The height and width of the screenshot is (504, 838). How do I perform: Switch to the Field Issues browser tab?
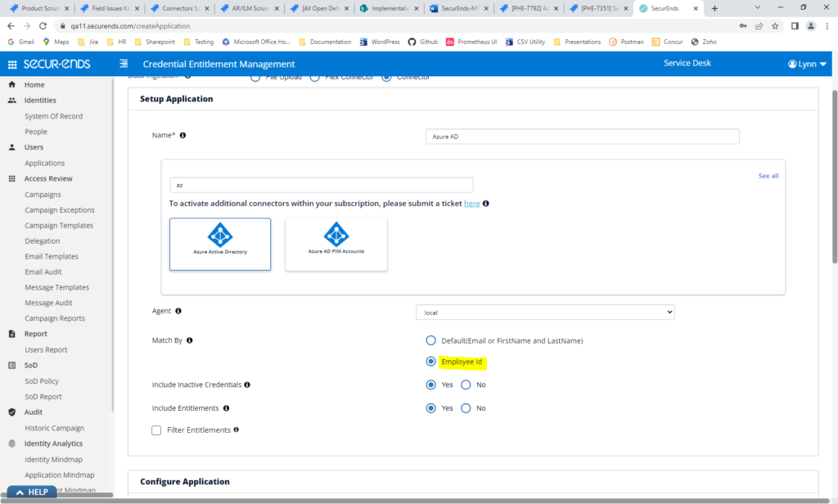110,8
